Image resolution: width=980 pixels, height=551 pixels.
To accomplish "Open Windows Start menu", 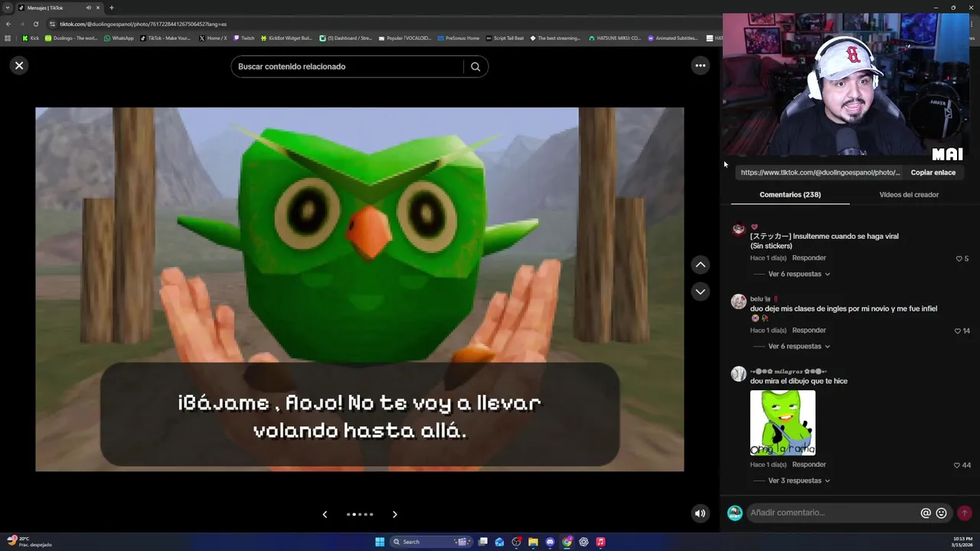I will tap(380, 542).
